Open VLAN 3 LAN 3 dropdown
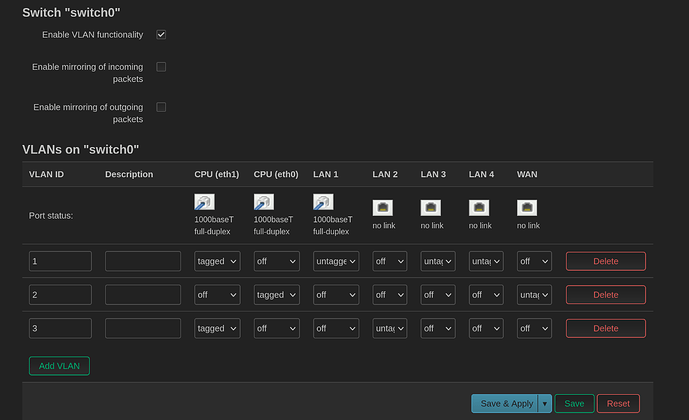The image size is (689, 420). pos(438,329)
